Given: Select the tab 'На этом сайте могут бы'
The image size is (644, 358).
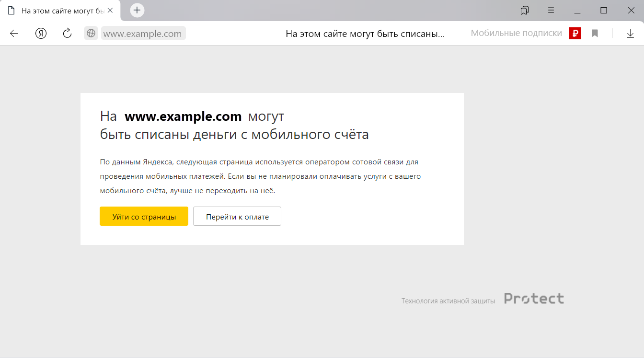Looking at the screenshot, I should 60,11.
